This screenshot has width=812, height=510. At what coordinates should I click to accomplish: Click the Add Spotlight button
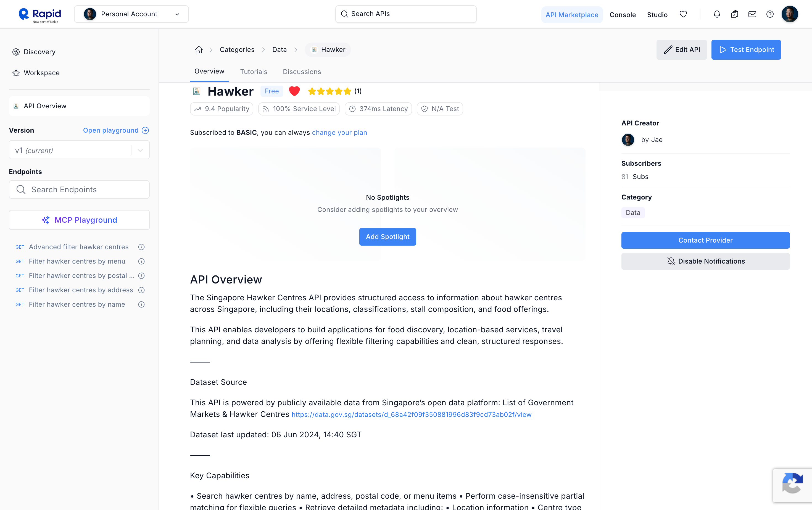[x=387, y=237]
